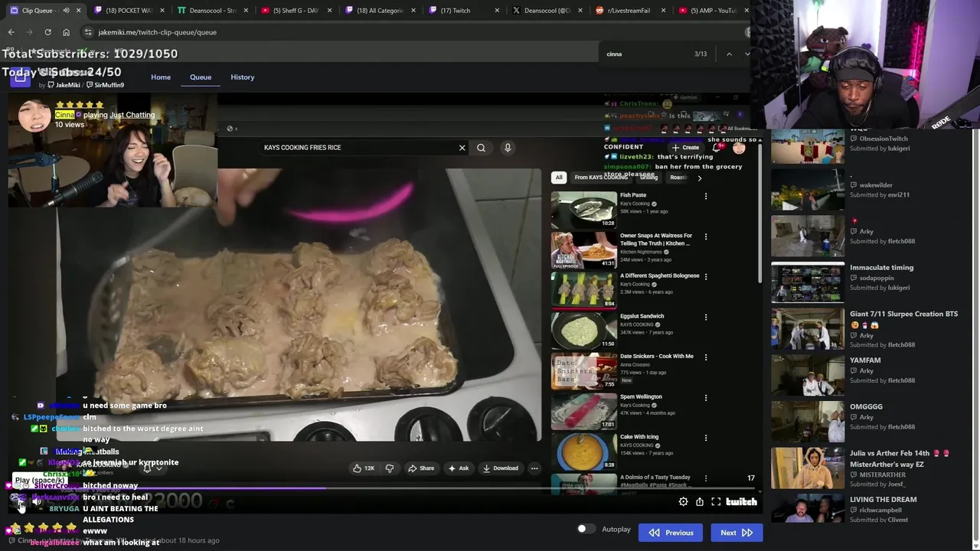Mute the clip volume speaker icon
This screenshot has height=551, width=980.
click(36, 502)
